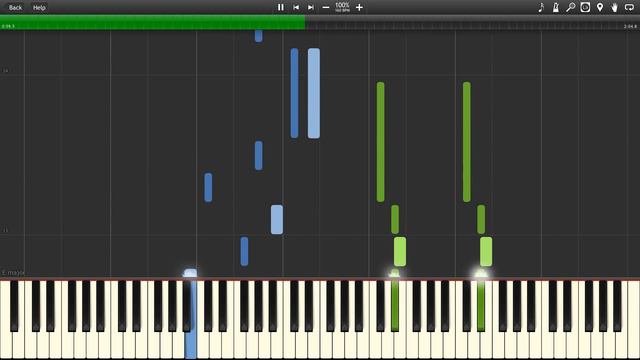Skip forward to the next measure
640x360 pixels.
click(x=311, y=7)
